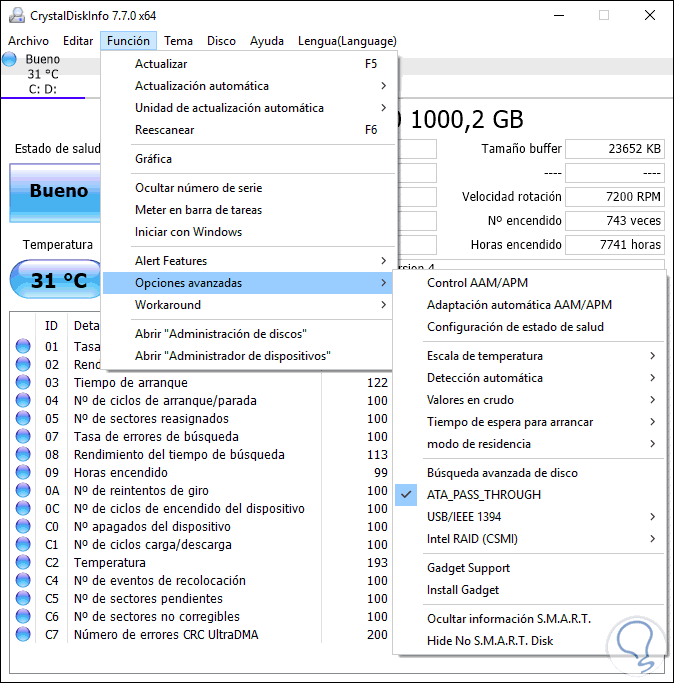674x683 pixels.
Task: Choose Reescanear F6 menu entry
Action: coord(248,130)
